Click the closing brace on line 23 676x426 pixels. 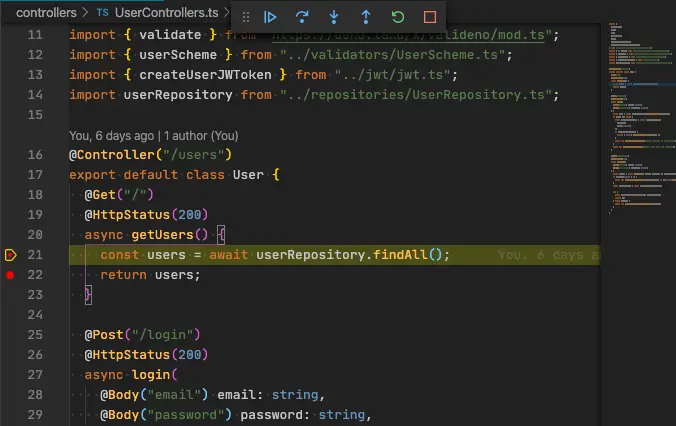point(88,295)
